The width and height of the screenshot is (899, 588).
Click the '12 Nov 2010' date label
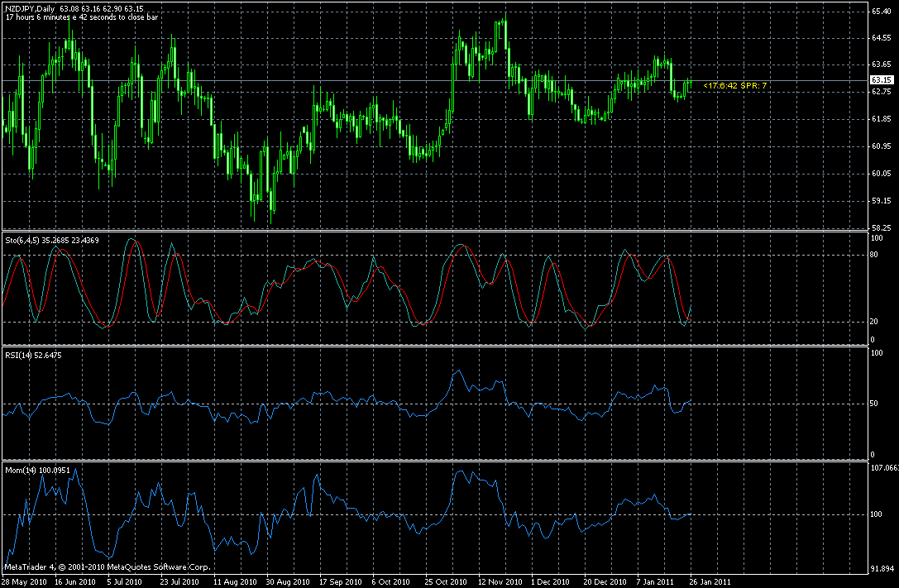click(x=500, y=581)
